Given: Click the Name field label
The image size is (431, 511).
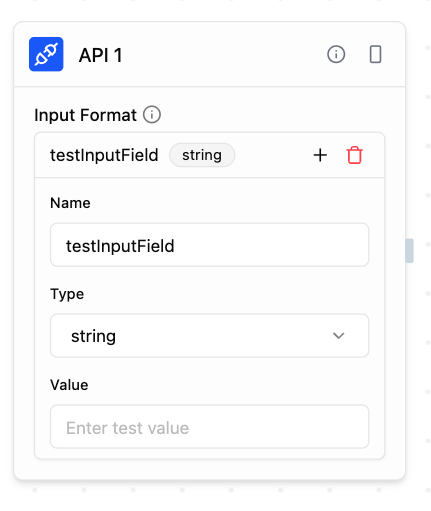Looking at the screenshot, I should point(70,203).
